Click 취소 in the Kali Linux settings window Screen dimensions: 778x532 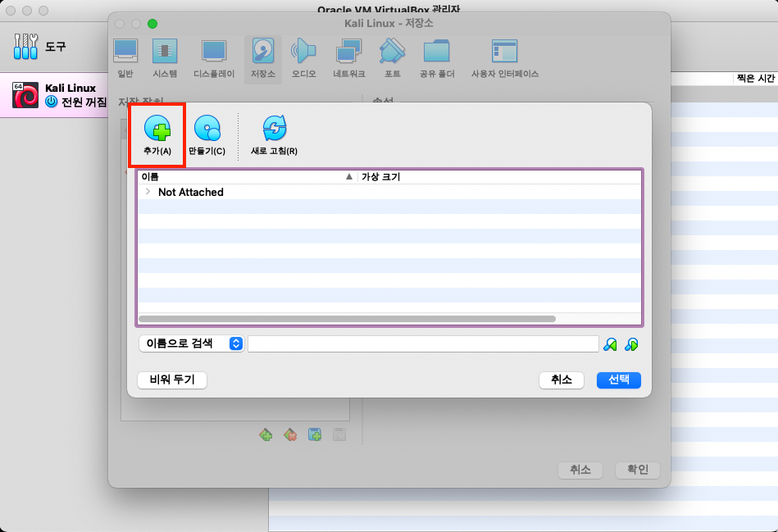(580, 470)
